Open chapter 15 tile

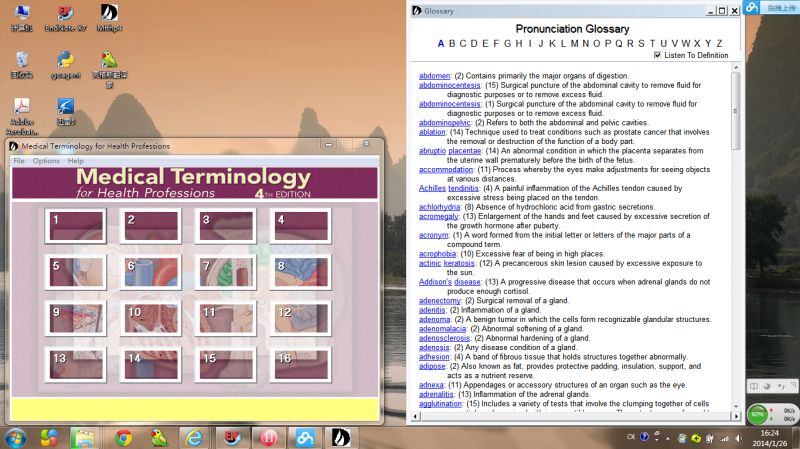pyautogui.click(x=226, y=364)
